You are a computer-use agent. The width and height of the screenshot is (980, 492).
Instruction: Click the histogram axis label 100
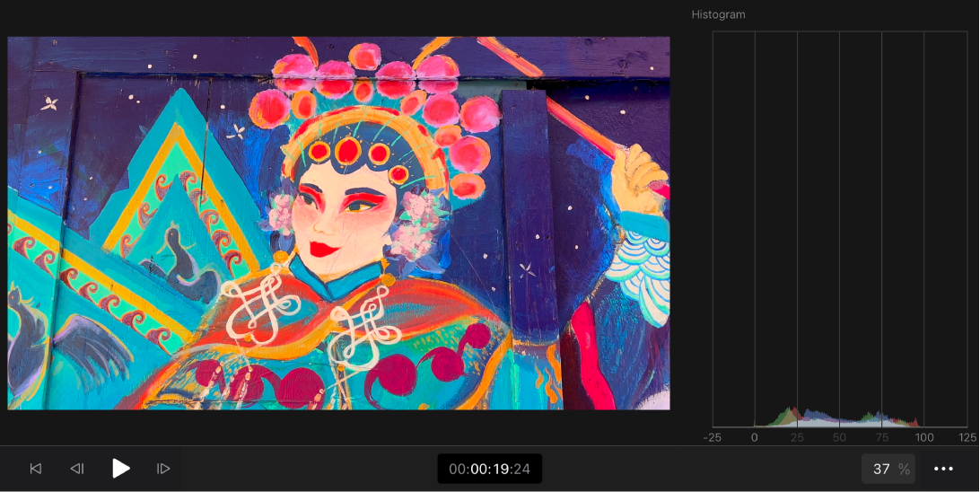(924, 437)
